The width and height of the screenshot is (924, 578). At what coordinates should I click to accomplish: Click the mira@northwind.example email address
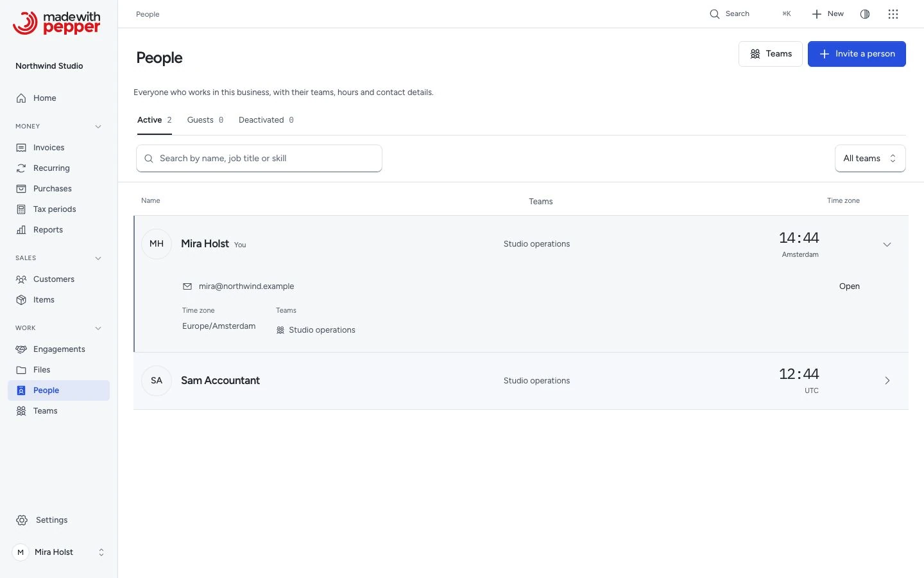click(246, 286)
